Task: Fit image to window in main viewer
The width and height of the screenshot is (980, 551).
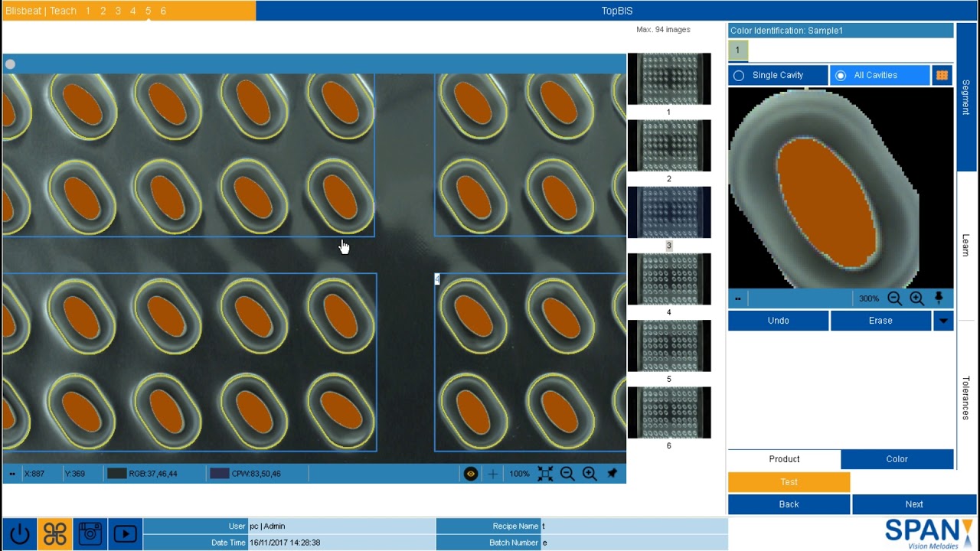Action: click(545, 474)
